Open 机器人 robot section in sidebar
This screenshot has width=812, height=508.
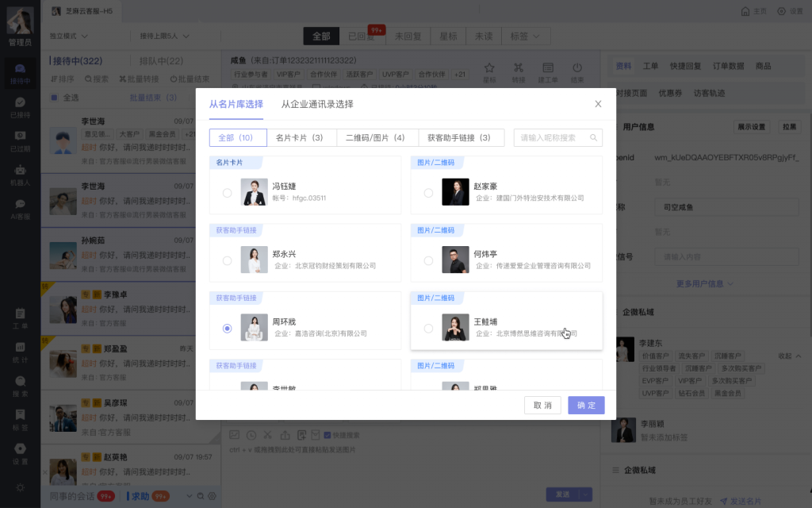(20, 175)
